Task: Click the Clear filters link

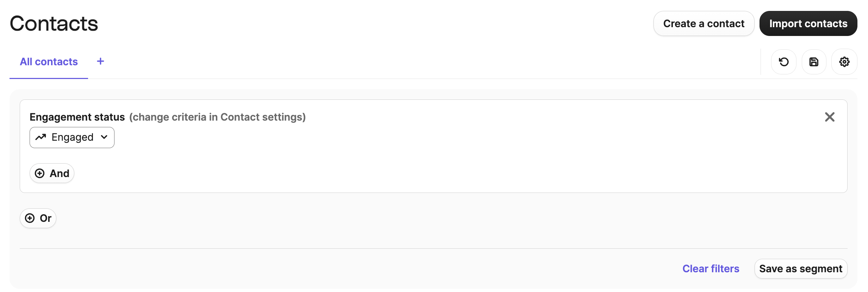Action: point(711,269)
